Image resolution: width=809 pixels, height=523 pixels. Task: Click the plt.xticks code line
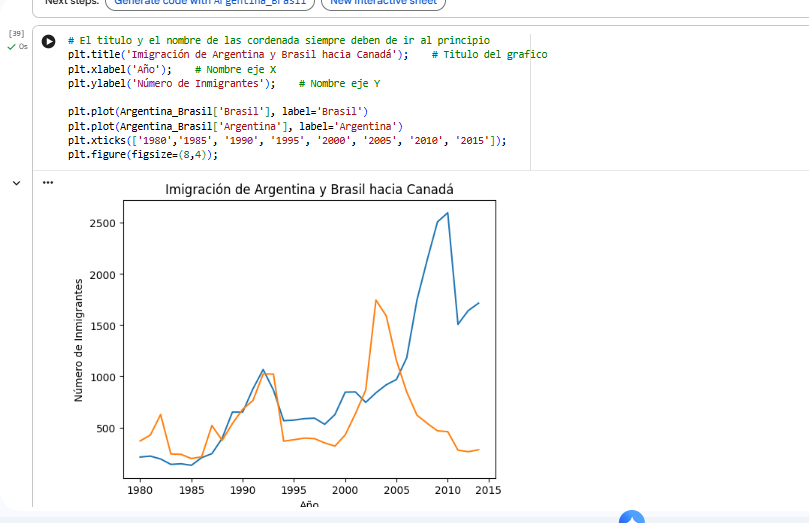click(x=287, y=140)
